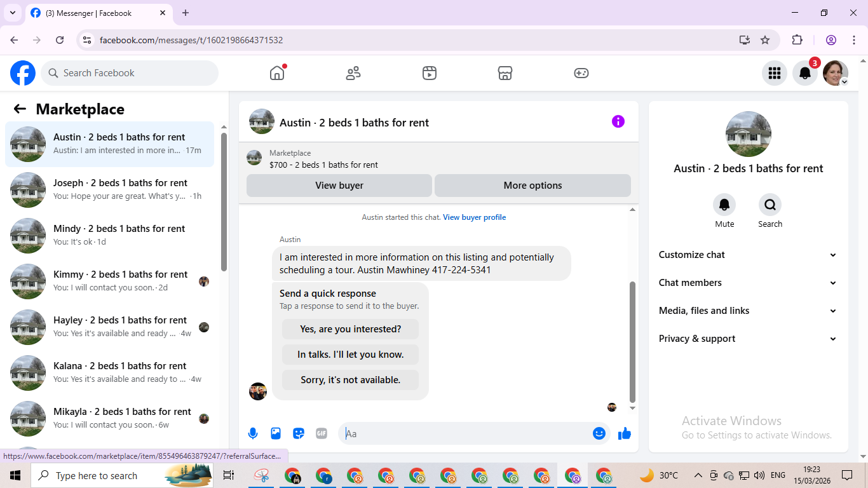Viewport: 868px width, 488px height.
Task: Open the Mikayla conversation in the list
Action: 110,419
